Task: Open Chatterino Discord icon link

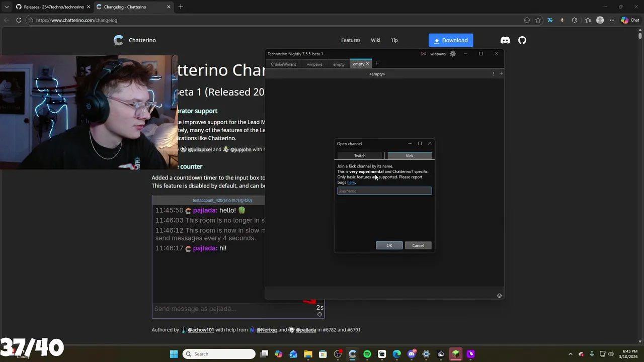Action: click(505, 40)
